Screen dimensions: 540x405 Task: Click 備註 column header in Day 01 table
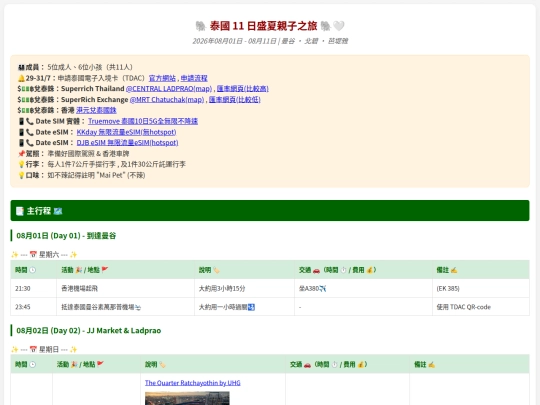481,270
